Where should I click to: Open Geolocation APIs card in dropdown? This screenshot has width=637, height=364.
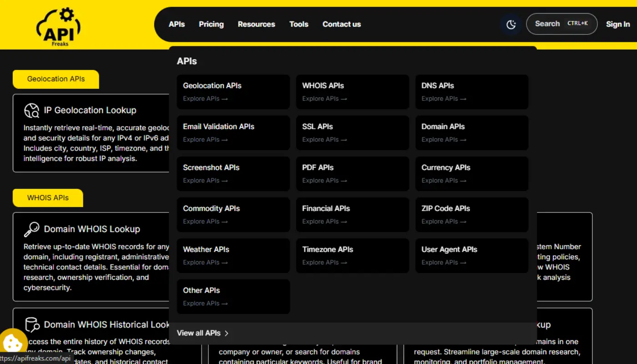coord(233,92)
